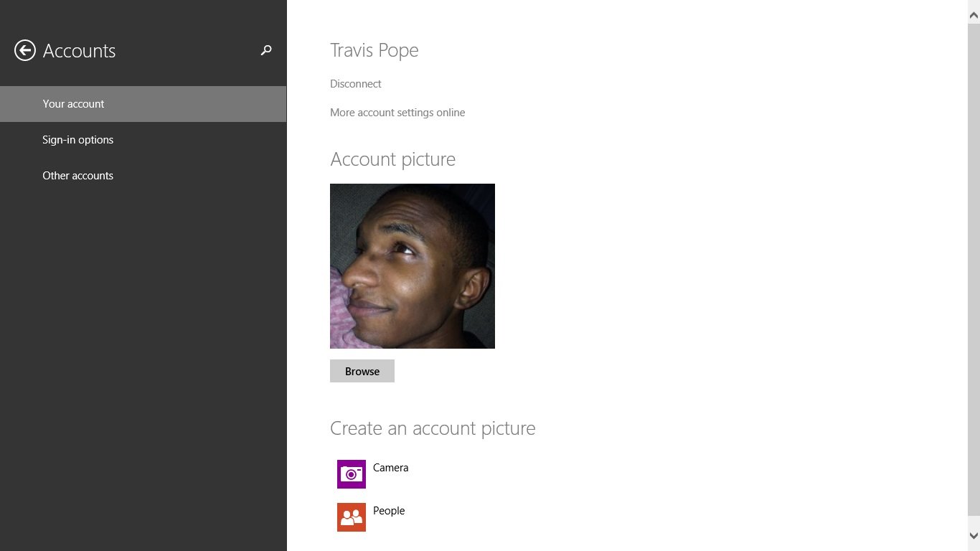Click the Disconnect link
Image resolution: width=980 pixels, height=551 pixels.
(355, 84)
